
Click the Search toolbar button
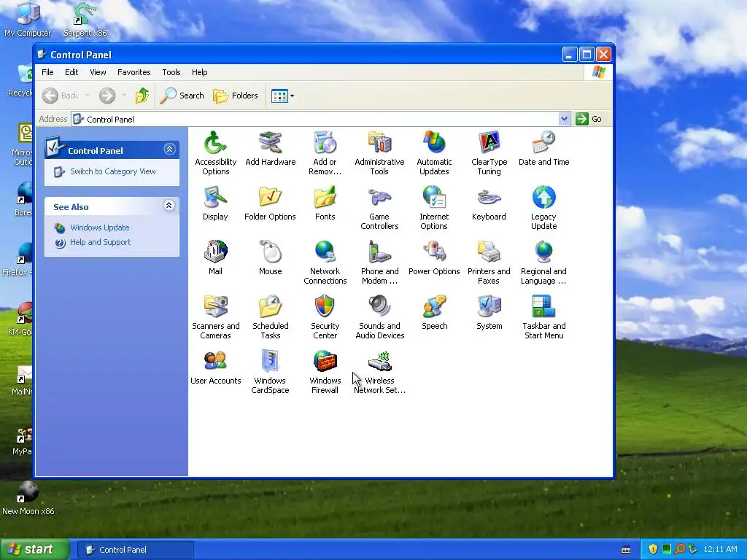(x=182, y=96)
